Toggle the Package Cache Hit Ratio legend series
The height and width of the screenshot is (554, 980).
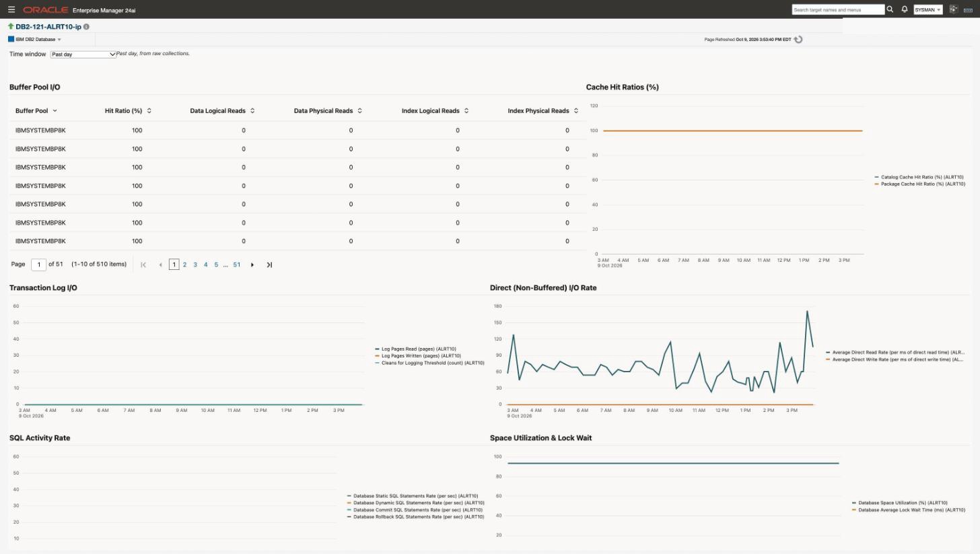point(919,184)
